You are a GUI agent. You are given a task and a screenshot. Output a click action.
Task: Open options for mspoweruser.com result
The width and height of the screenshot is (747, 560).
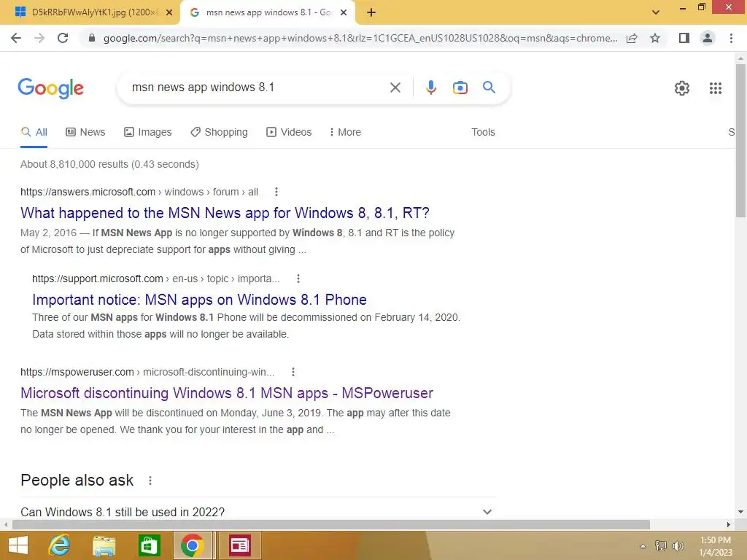point(293,372)
